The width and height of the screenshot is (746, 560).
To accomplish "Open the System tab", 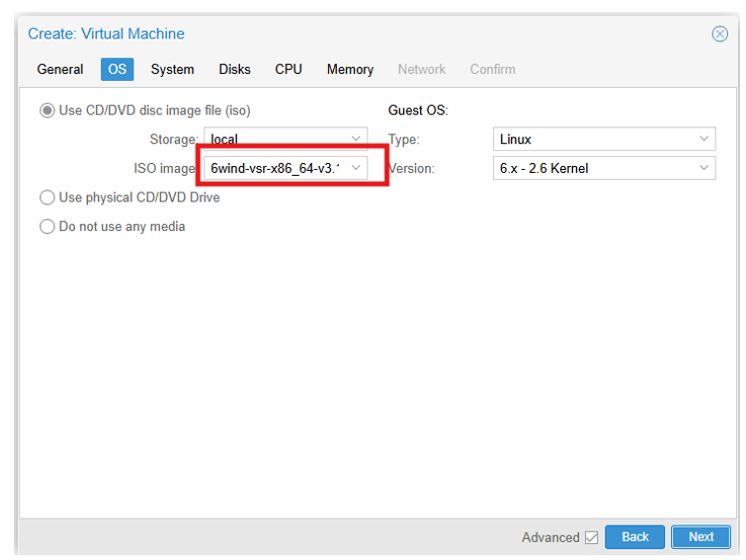I will point(172,69).
